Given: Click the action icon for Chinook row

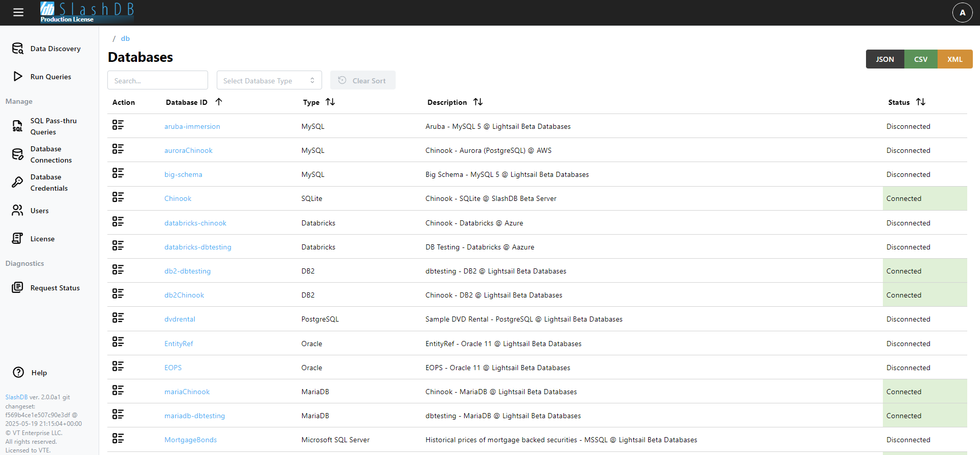Looking at the screenshot, I should pos(118,197).
